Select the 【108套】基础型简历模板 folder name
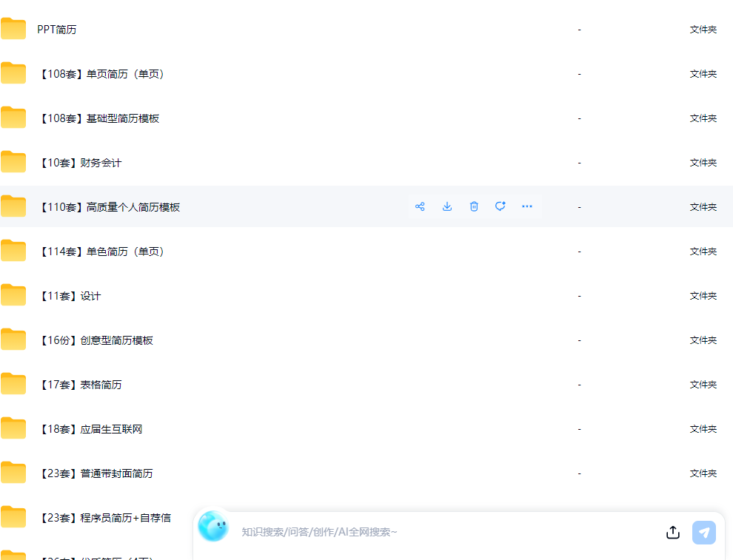This screenshot has width=733, height=560. pyautogui.click(x=98, y=118)
